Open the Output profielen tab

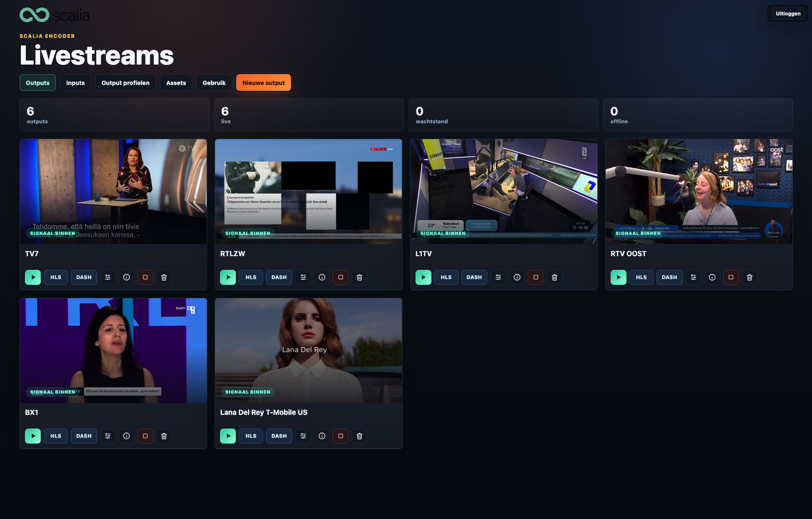pos(125,83)
